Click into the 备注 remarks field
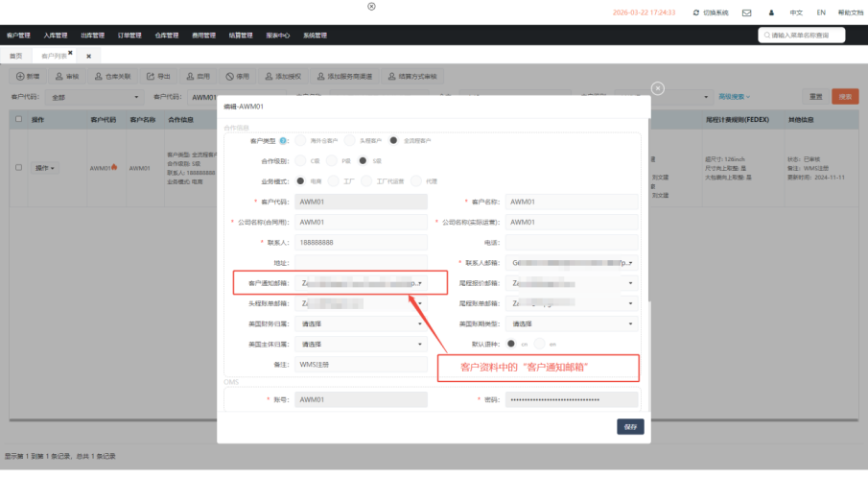Viewport: 868px width, 478px height. 360,364
